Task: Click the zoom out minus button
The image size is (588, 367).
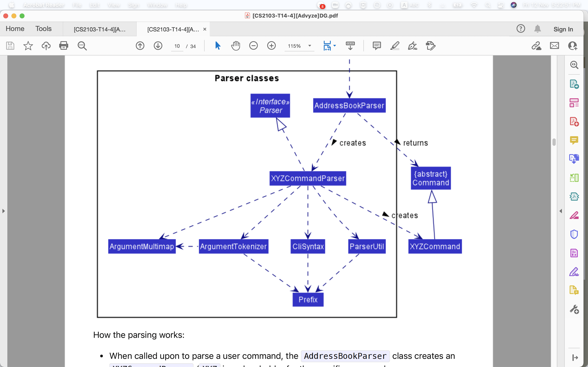Action: coord(253,46)
